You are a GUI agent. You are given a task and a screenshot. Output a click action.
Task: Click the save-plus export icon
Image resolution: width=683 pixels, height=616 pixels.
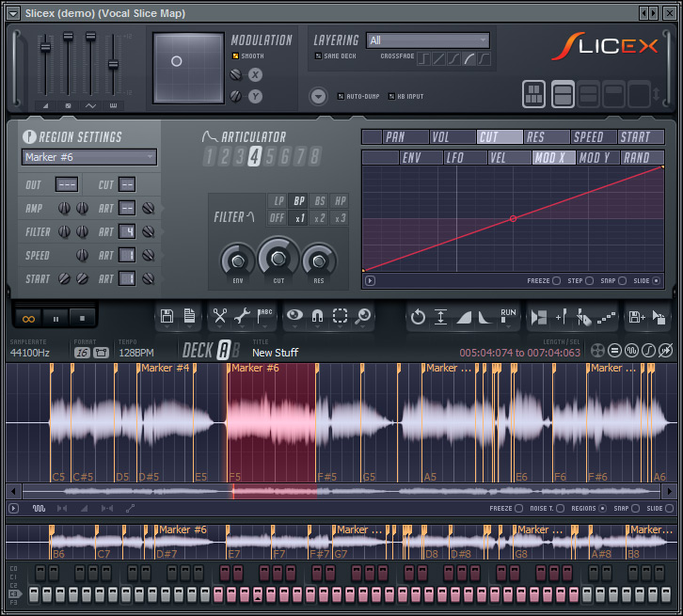point(636,317)
